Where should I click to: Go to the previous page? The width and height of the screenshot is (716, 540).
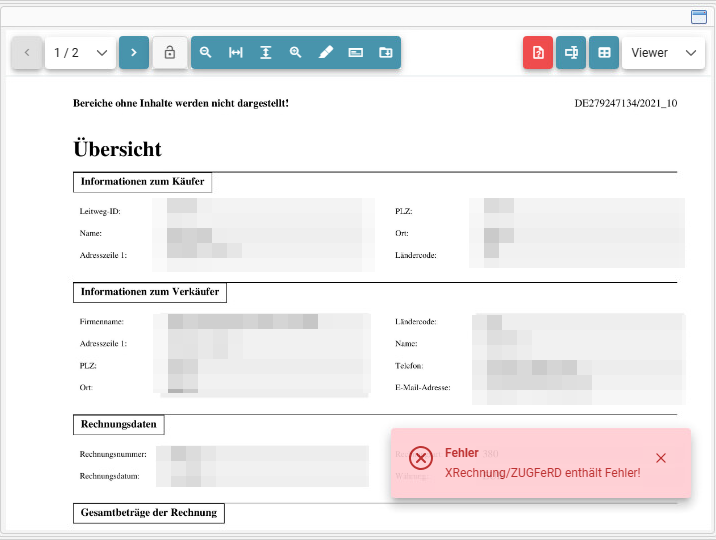[27, 52]
